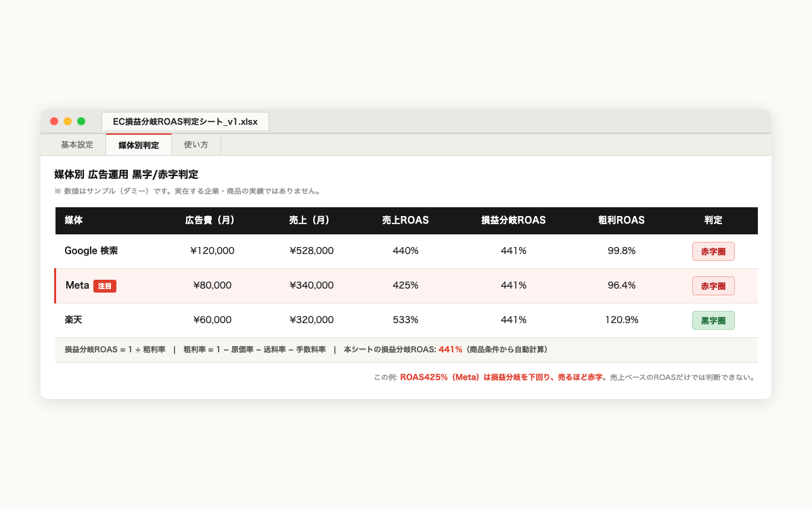Click the EC損益分岐ROAS判定シート_v1.xlsx file tab
The height and width of the screenshot is (508, 812).
click(x=185, y=121)
